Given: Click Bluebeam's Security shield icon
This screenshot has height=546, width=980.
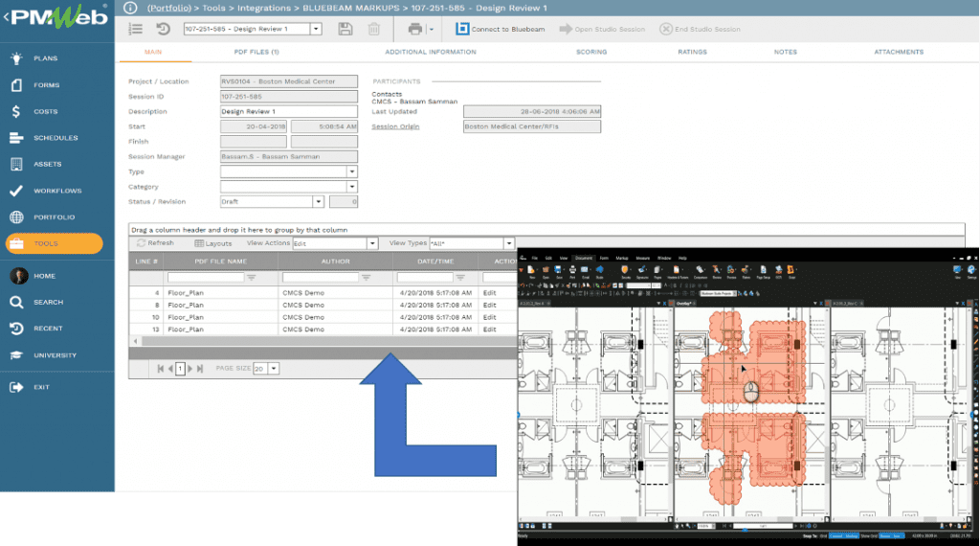Looking at the screenshot, I should [x=625, y=271].
